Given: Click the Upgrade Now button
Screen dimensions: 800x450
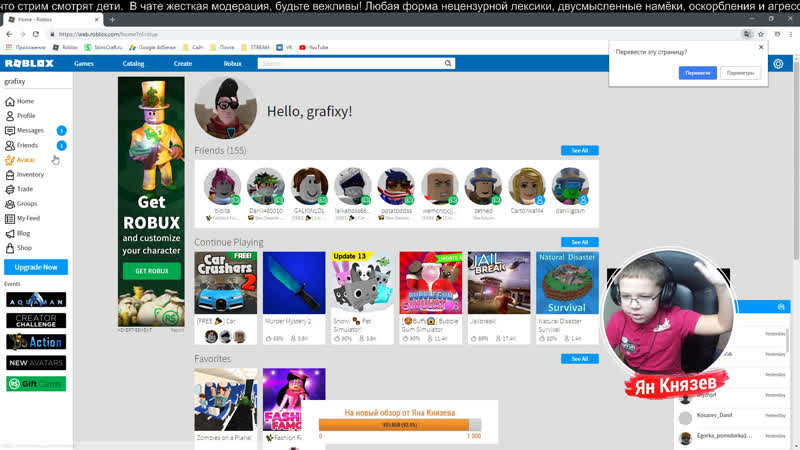Looking at the screenshot, I should (36, 267).
